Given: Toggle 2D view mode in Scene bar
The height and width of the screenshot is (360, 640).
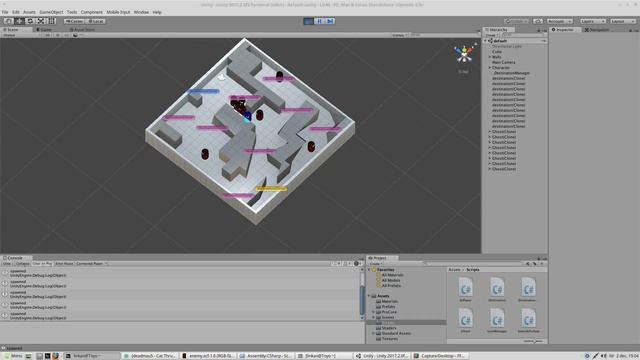Looking at the screenshot, I should [x=48, y=35].
